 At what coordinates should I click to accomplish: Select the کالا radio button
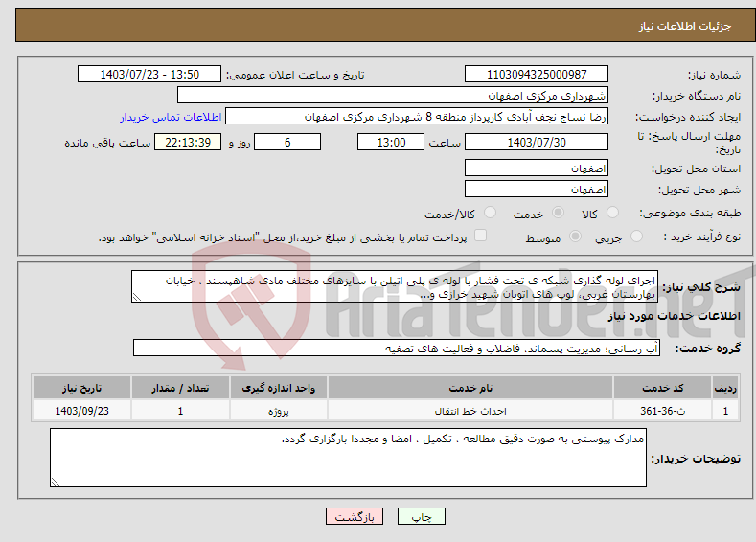612,213
